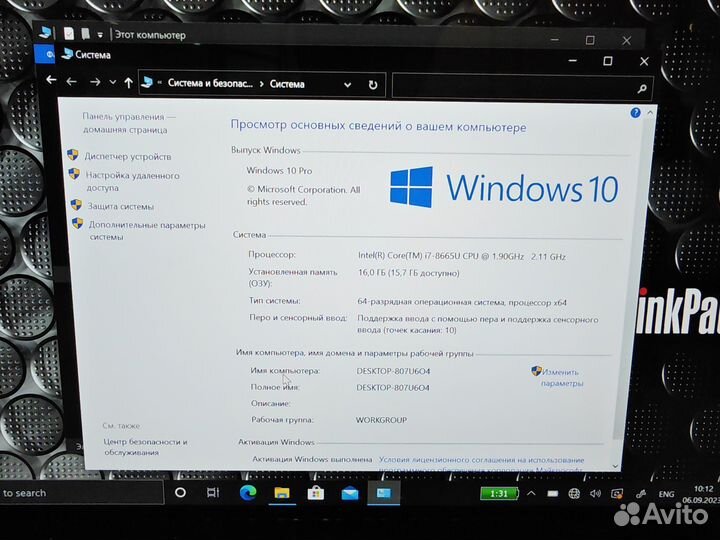
Task: Open Cortana circle icon on taskbar
Action: point(180,493)
